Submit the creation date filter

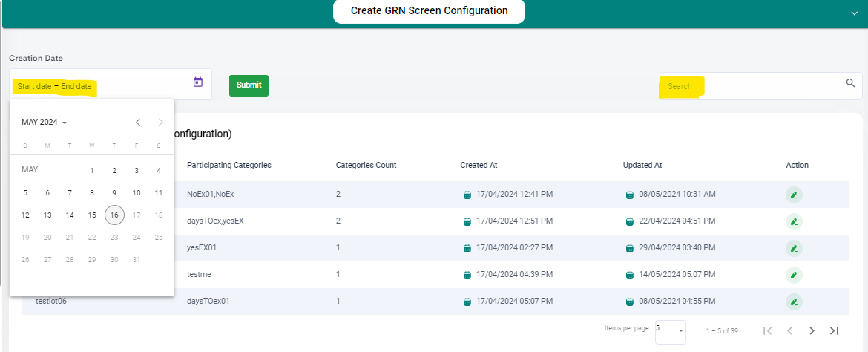249,85
